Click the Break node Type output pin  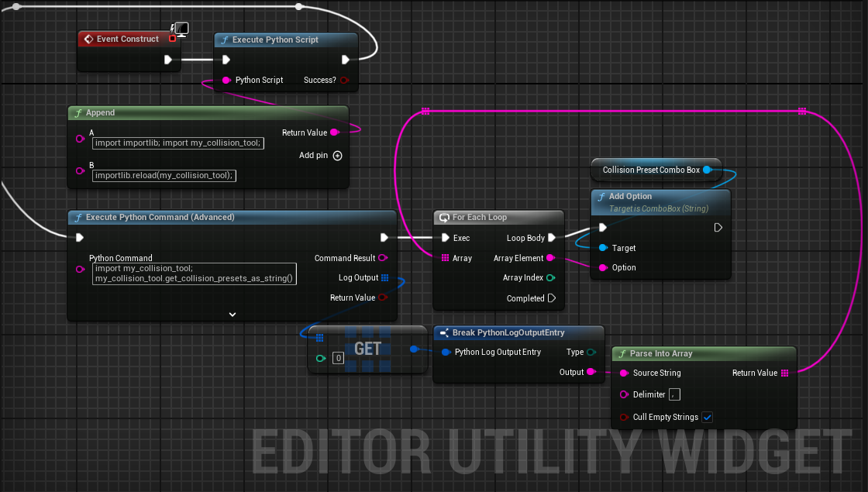(x=591, y=352)
